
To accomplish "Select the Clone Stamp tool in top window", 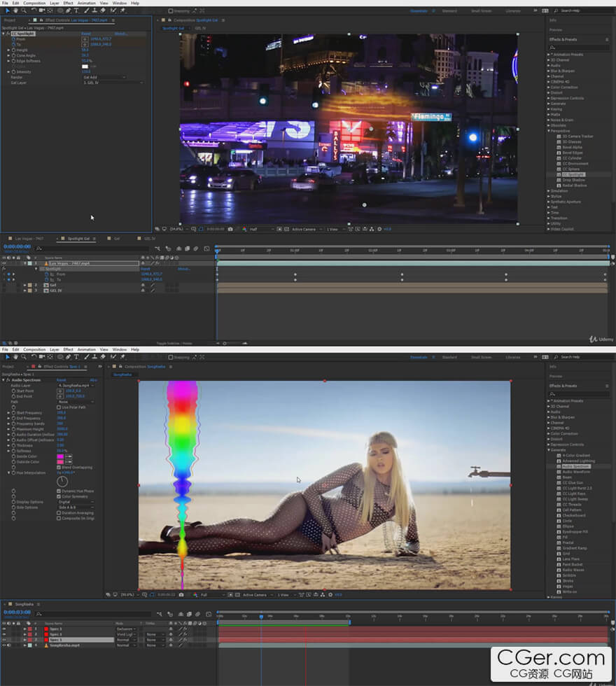I will (x=94, y=10).
